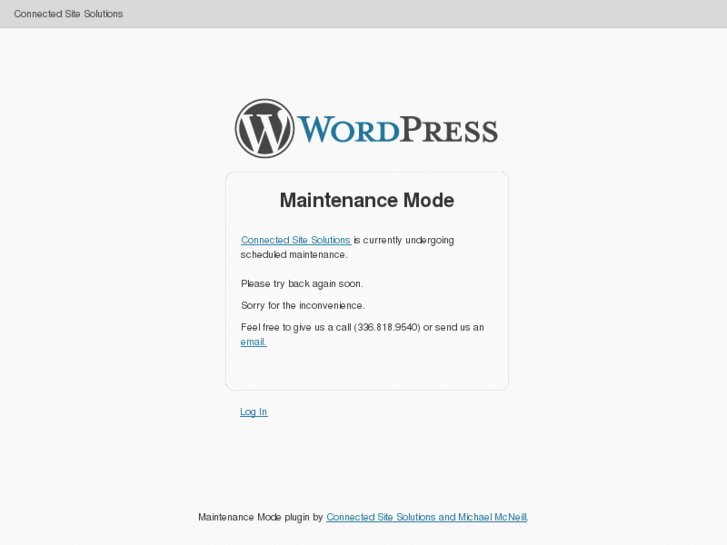This screenshot has width=727, height=545.
Task: Click the Maintenance Mode heading
Action: coord(367,200)
